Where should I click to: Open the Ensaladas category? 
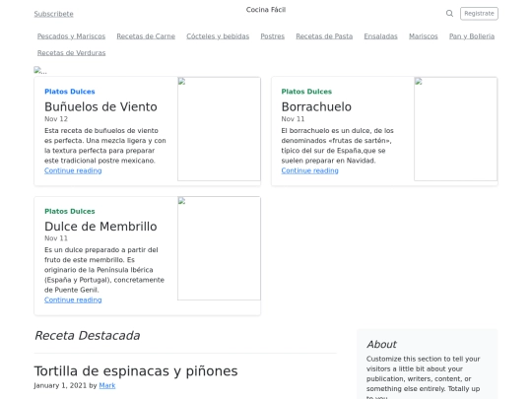click(x=380, y=36)
